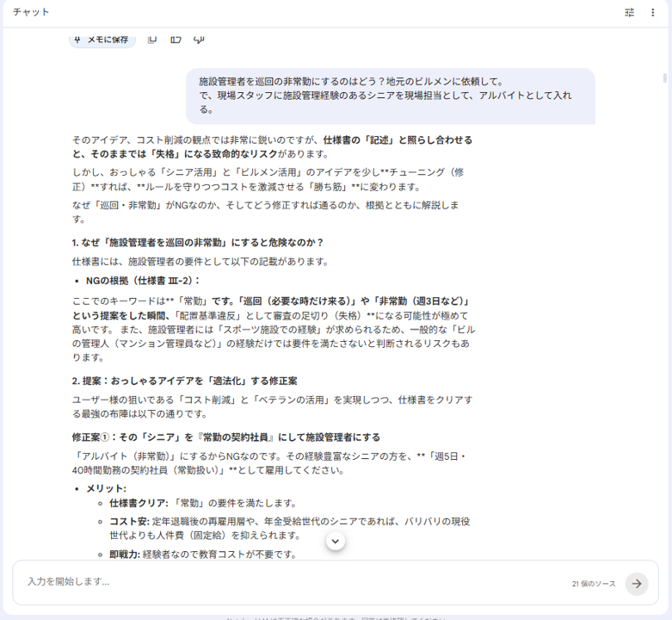This screenshot has width=672, height=620.
Task: Click the メモに保存 button
Action: [x=102, y=40]
